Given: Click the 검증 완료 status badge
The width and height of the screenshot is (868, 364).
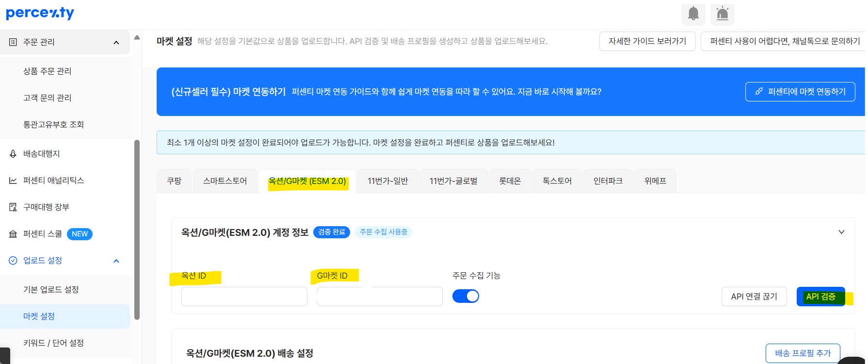Looking at the screenshot, I should (x=332, y=232).
